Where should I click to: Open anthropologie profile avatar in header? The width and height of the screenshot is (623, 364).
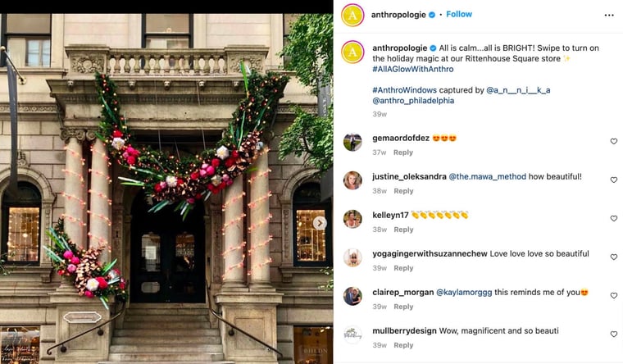coord(352,15)
